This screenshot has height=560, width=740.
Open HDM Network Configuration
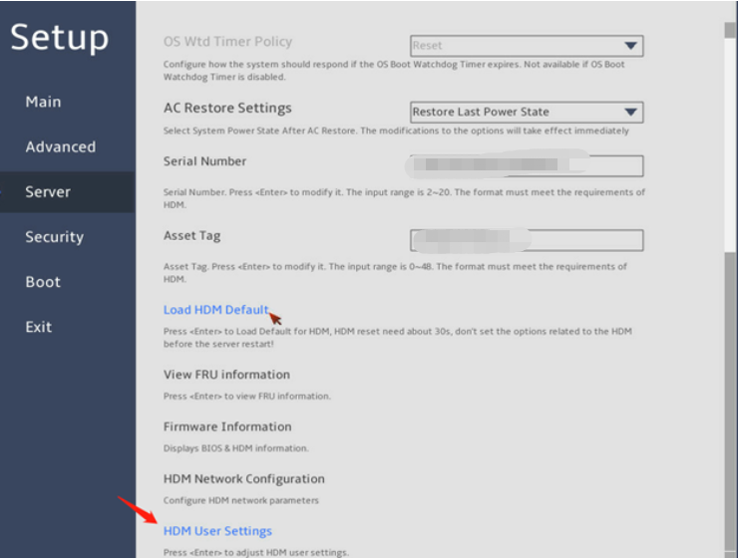coord(243,478)
